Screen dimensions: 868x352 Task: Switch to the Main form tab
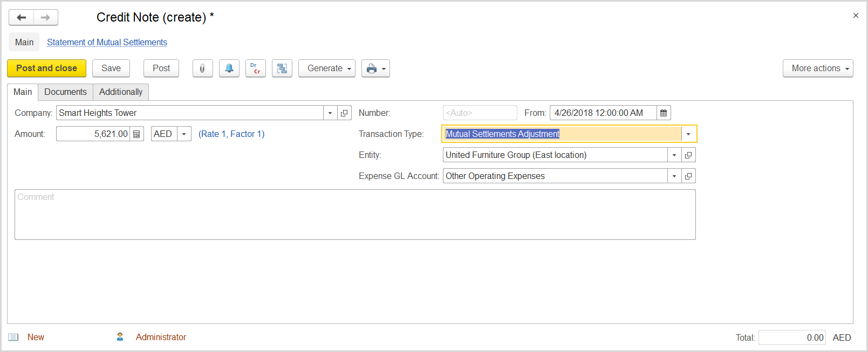pos(23,92)
